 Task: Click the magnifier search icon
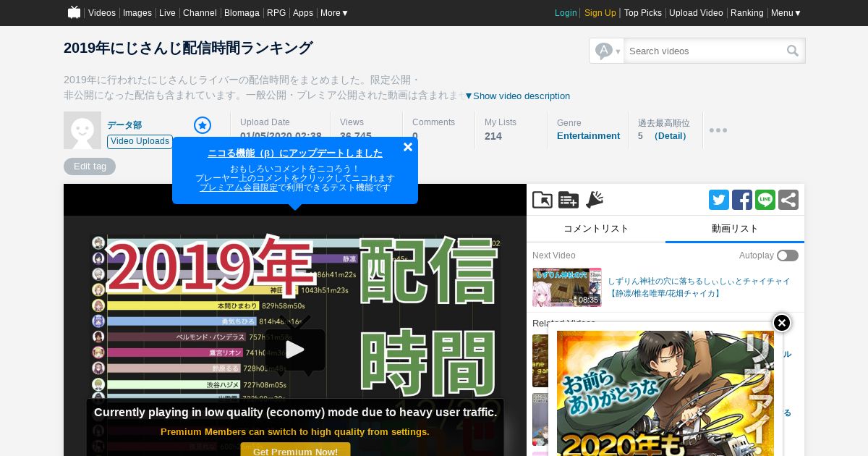coord(793,51)
